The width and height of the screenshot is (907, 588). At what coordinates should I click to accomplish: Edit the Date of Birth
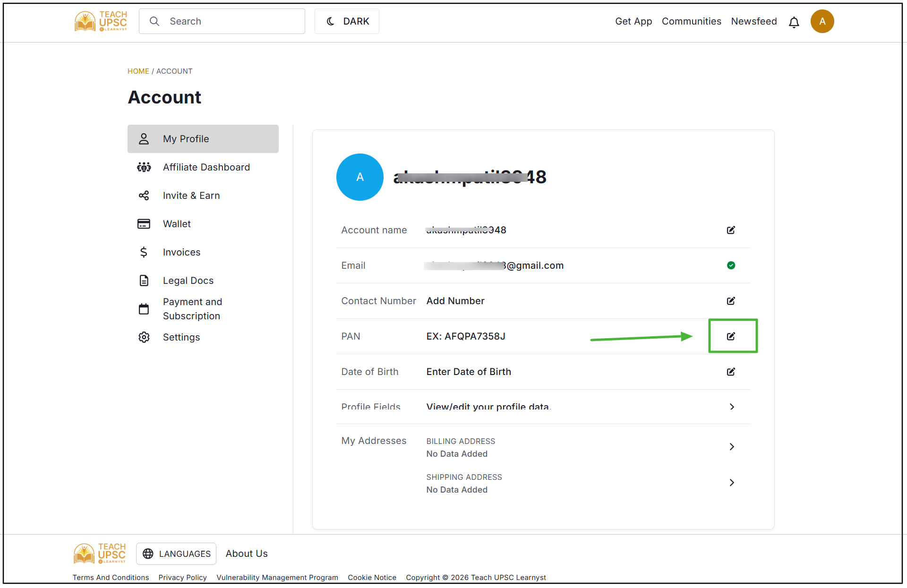(731, 372)
